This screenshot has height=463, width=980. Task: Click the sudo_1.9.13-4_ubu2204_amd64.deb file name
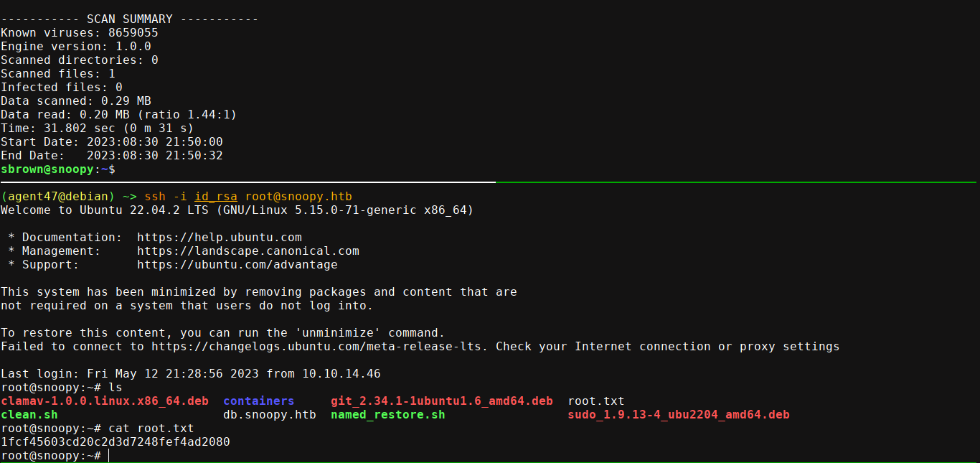(678, 415)
